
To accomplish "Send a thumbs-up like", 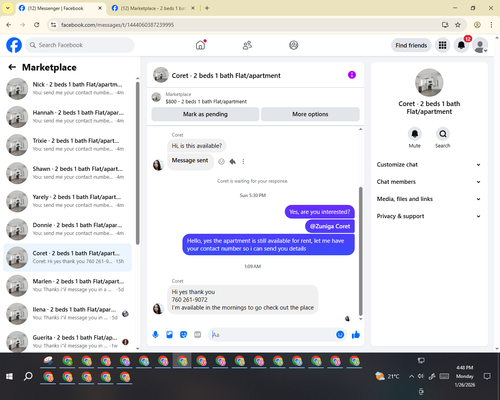I will coord(356,335).
